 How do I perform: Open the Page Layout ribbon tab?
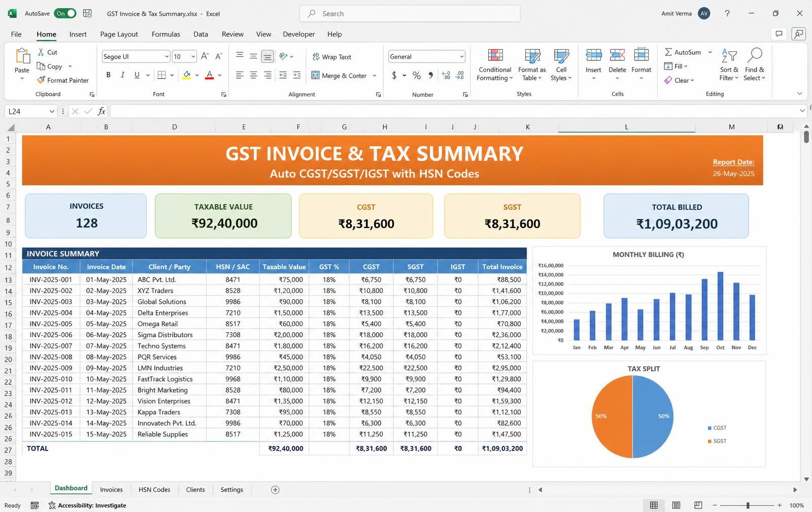coord(119,34)
